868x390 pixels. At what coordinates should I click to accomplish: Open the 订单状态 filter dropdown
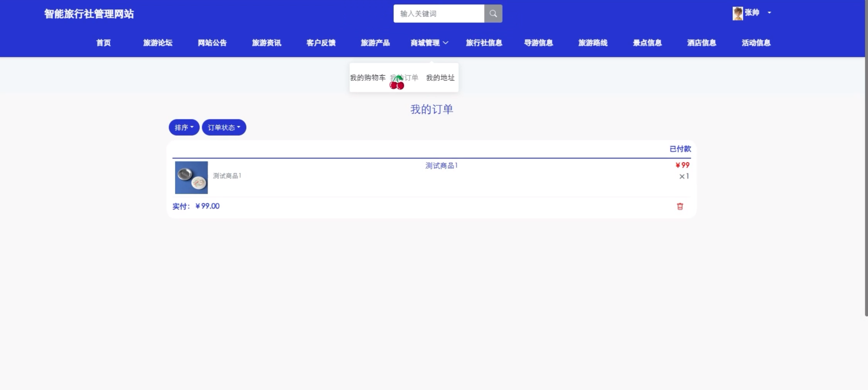click(224, 127)
